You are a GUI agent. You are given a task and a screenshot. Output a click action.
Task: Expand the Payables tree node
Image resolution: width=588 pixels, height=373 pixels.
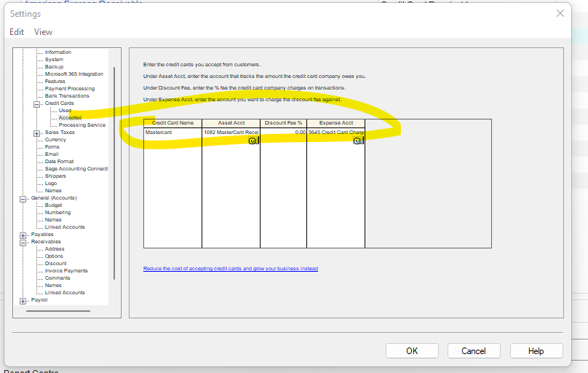tap(23, 235)
